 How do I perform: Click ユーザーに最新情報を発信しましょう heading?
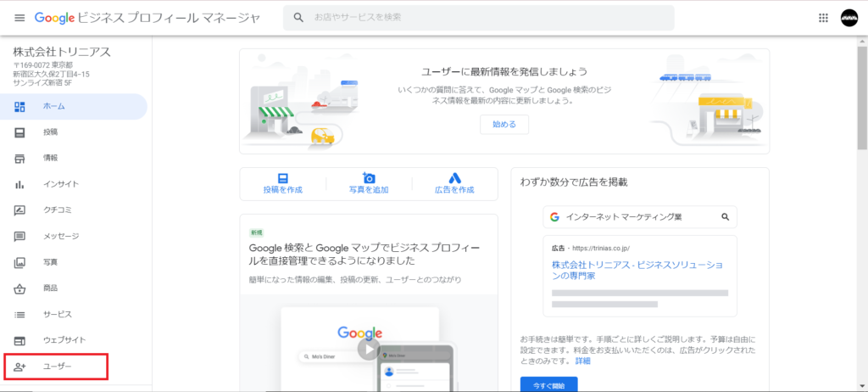(x=504, y=71)
